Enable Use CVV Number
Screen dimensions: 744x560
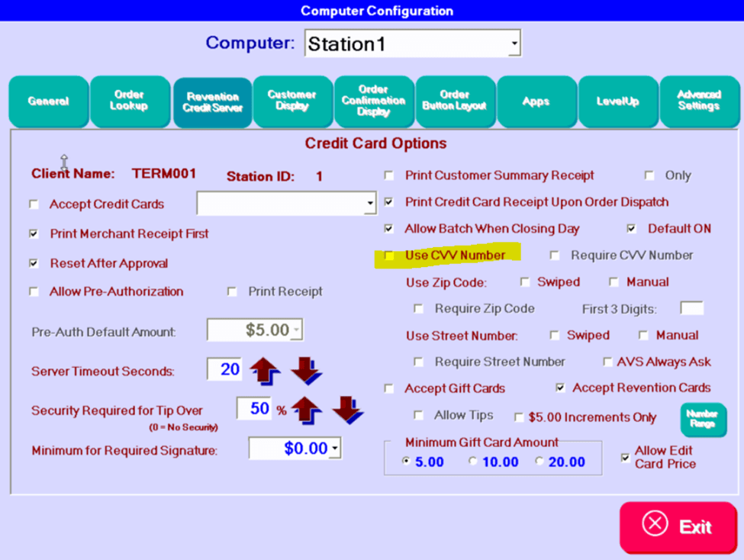tap(388, 256)
